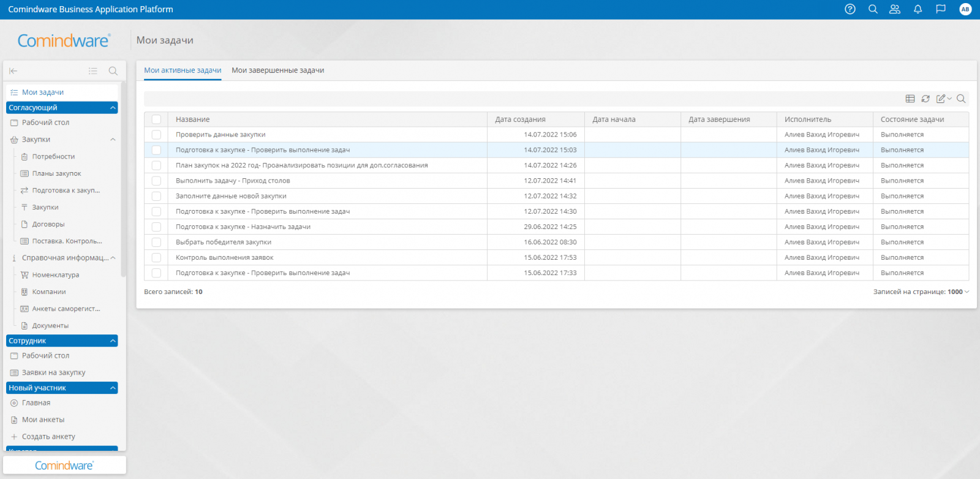This screenshot has width=980, height=479.
Task: Open the notifications bell
Action: pos(918,9)
